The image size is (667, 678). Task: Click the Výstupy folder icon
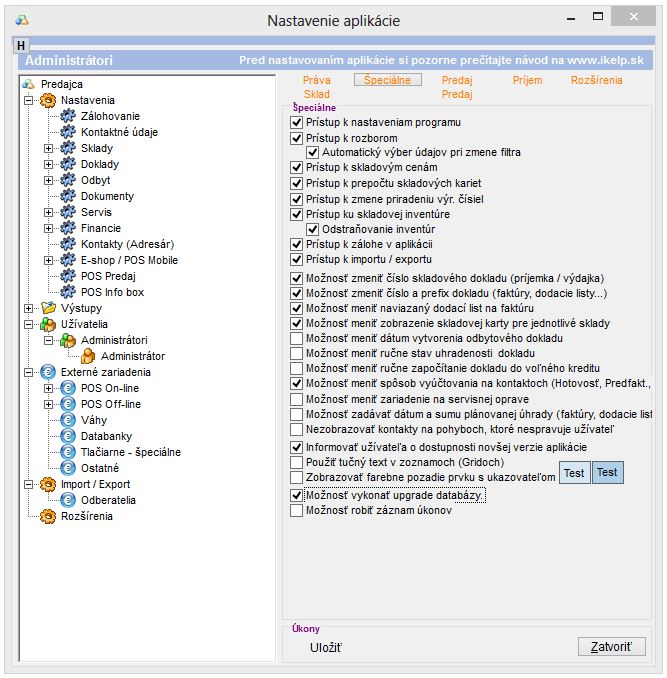click(x=47, y=309)
